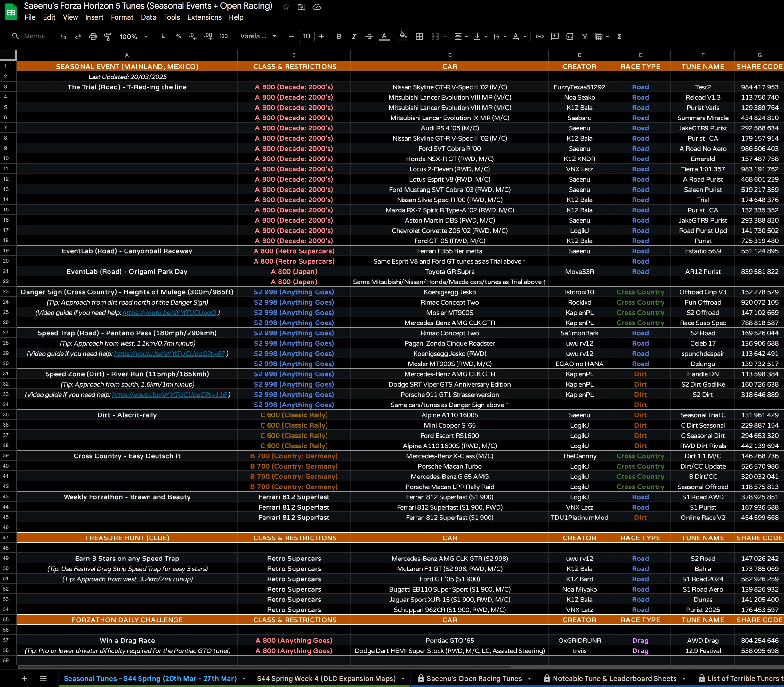Select the Paint format tool
Image resolution: width=784 pixels, height=687 pixels.
(x=108, y=37)
